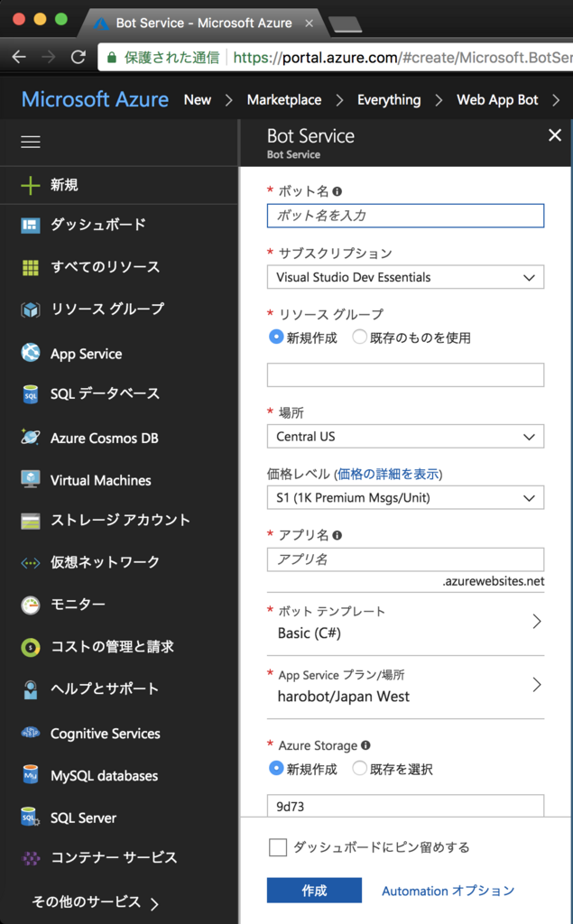
Task: Close the Bot Service browser tab
Action: pos(309,23)
